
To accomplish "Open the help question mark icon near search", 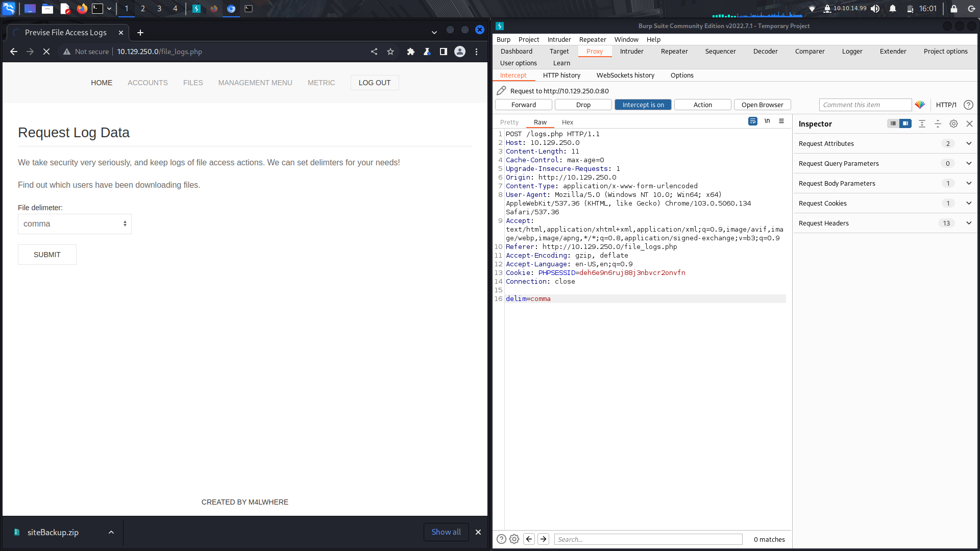I will (x=501, y=539).
